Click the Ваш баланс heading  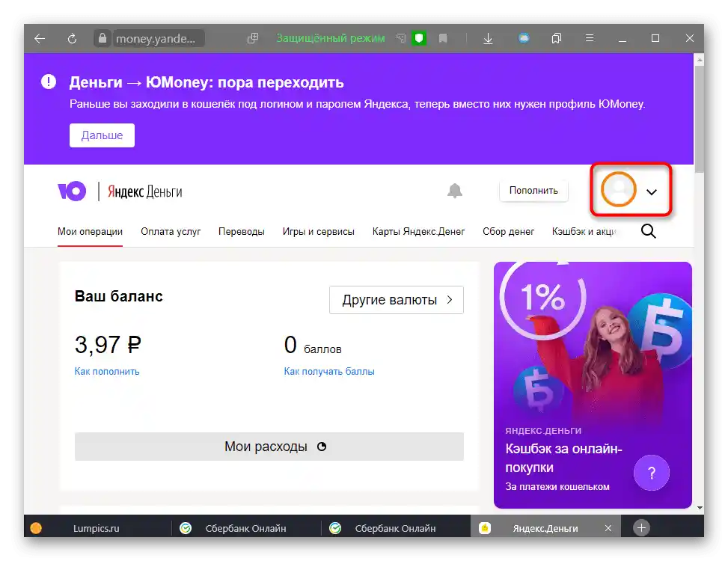pyautogui.click(x=118, y=296)
